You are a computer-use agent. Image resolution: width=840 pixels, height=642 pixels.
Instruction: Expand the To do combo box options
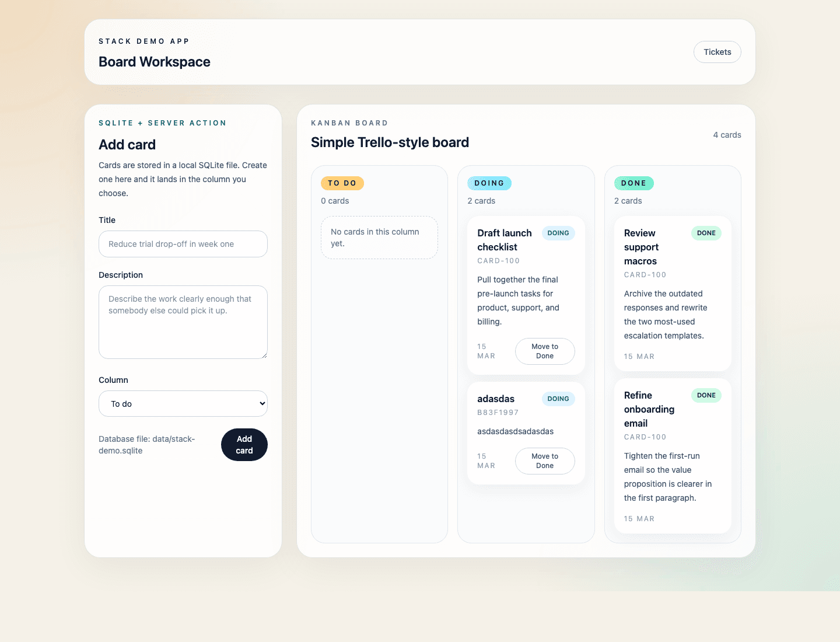point(183,403)
